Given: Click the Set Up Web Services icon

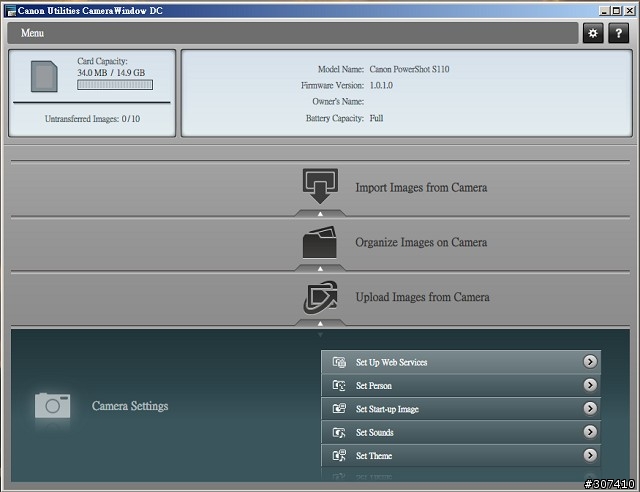Looking at the screenshot, I should [339, 362].
